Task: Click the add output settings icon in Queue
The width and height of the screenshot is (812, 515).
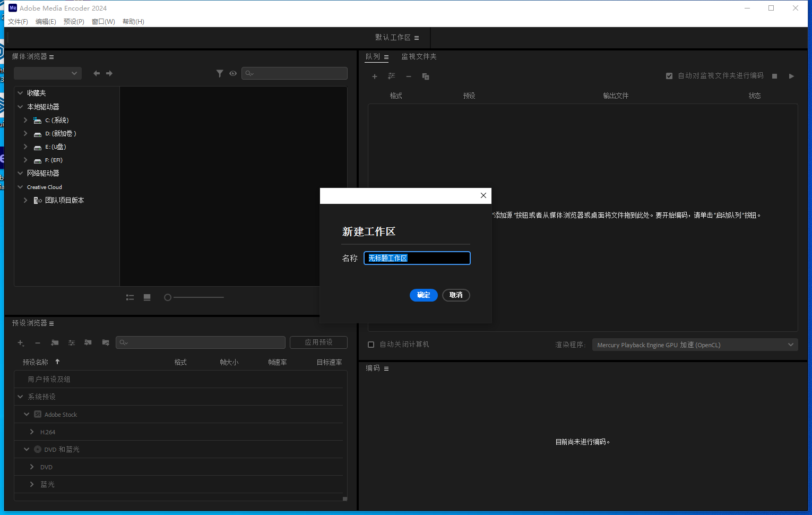Action: click(x=392, y=76)
